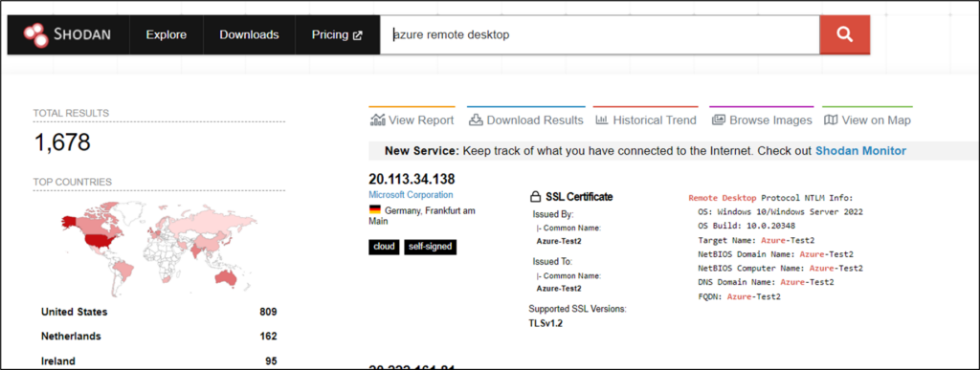Open the Downloads menu item
Screen dimensions: 980x370
(249, 35)
